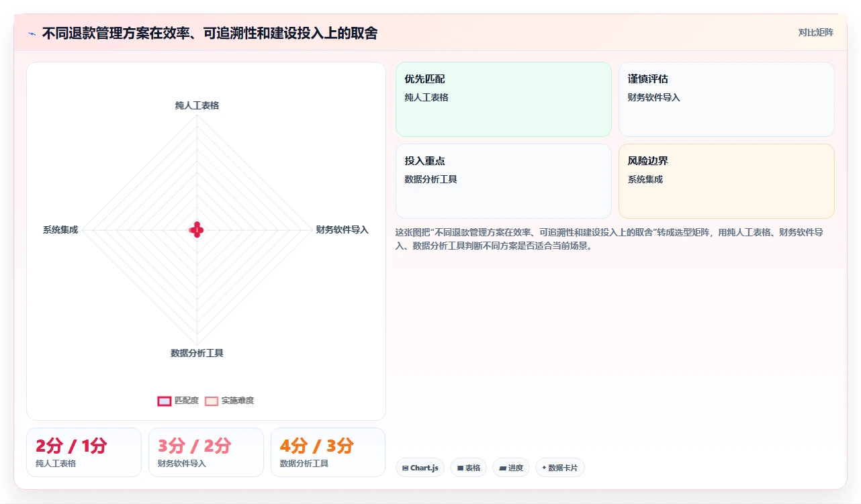Image resolution: width=861 pixels, height=504 pixels.
Task: Click the 数据分析工具 radar axis label
Action: tap(197, 353)
